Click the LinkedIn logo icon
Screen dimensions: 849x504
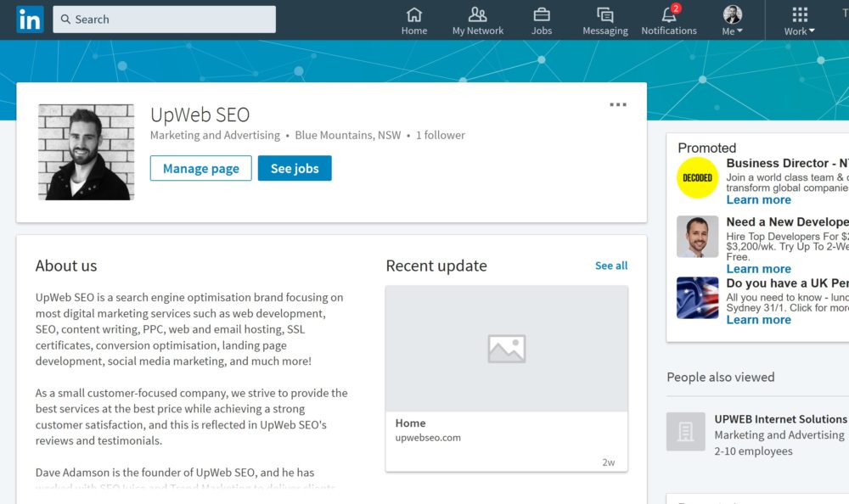point(30,20)
